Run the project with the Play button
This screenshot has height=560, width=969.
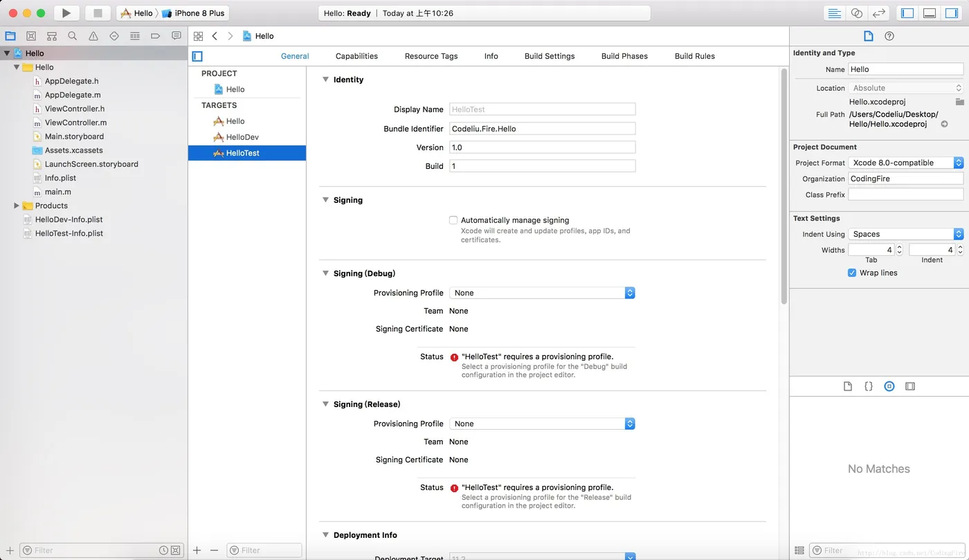tap(66, 13)
